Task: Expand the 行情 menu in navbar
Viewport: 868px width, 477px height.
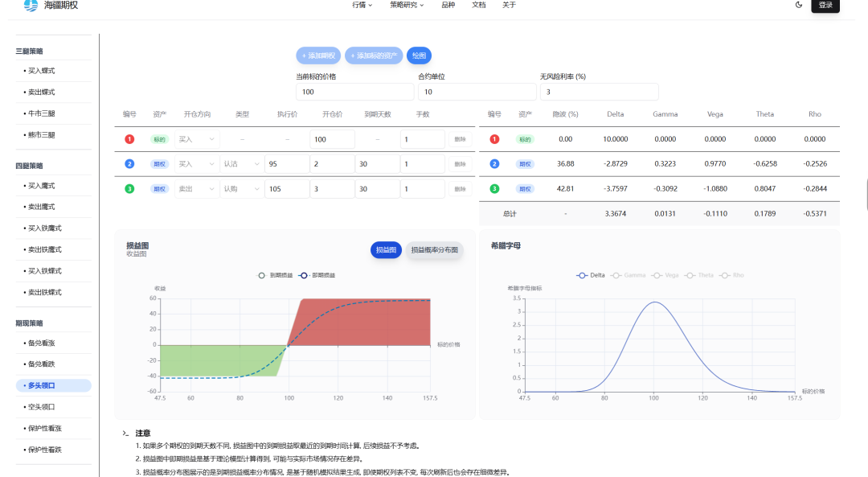Action: pos(362,5)
